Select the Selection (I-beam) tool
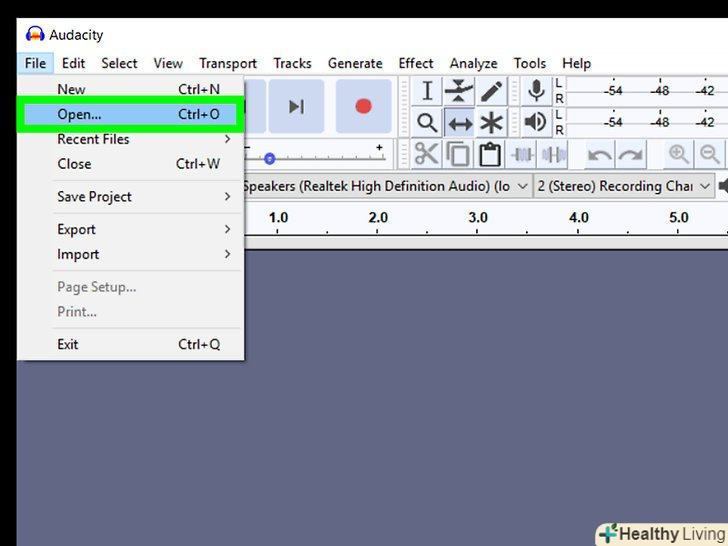This screenshot has height=546, width=728. [427, 91]
